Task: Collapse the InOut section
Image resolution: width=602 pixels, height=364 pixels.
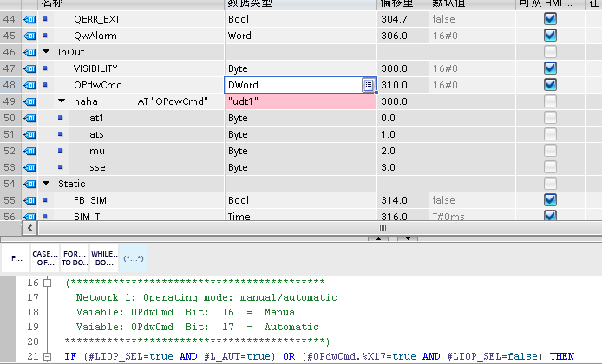Action: click(x=46, y=51)
